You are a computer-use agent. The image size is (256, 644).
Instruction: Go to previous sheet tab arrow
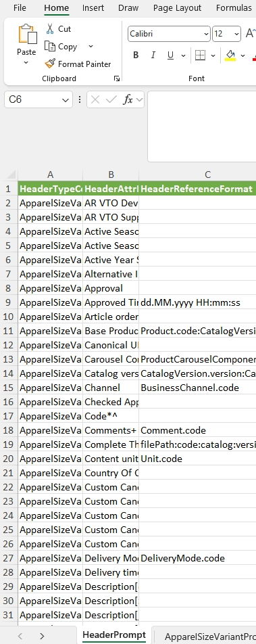[x=20, y=636]
